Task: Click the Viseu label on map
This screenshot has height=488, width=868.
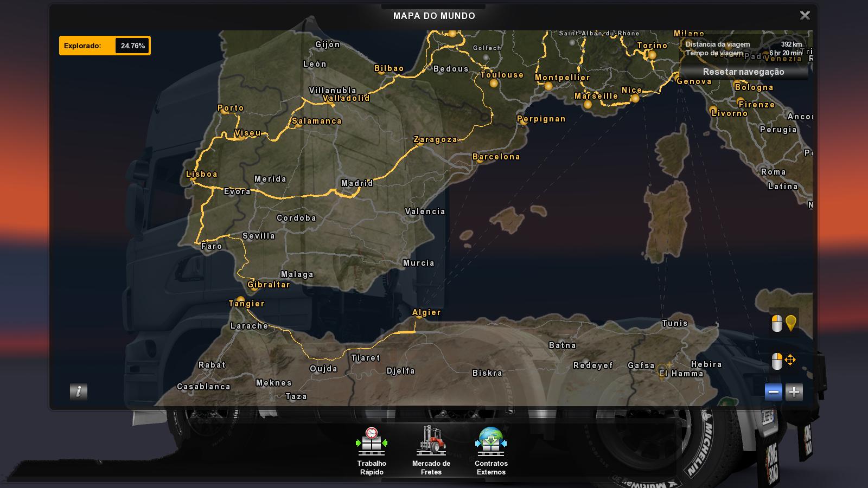Action: click(248, 133)
